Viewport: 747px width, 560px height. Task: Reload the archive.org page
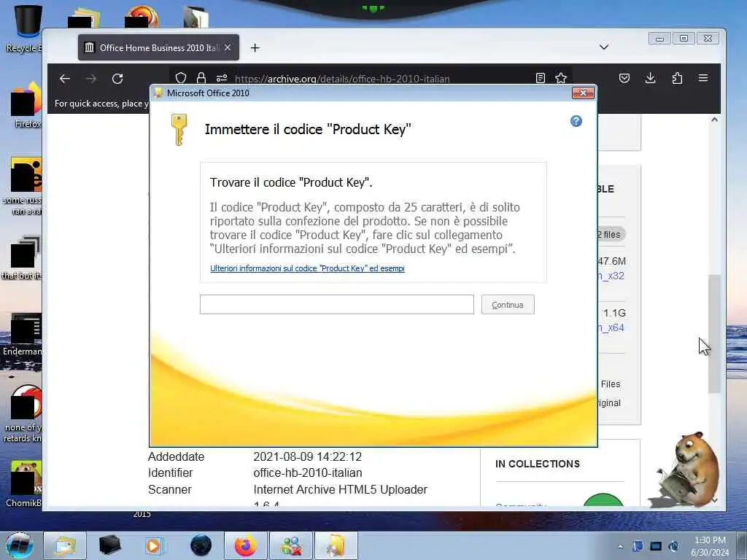click(x=117, y=79)
